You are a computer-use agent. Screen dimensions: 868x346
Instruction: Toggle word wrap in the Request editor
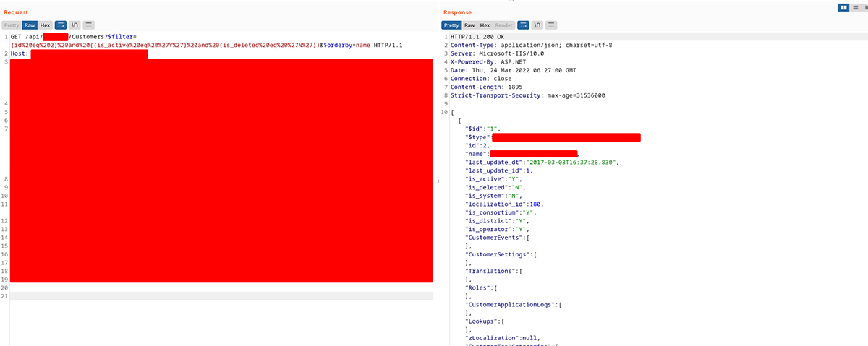pyautogui.click(x=61, y=25)
